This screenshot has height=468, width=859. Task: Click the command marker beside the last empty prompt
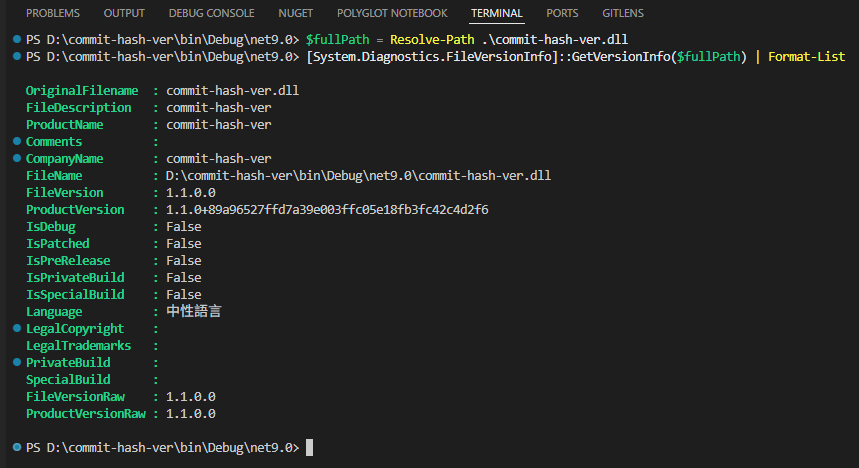tap(18, 447)
